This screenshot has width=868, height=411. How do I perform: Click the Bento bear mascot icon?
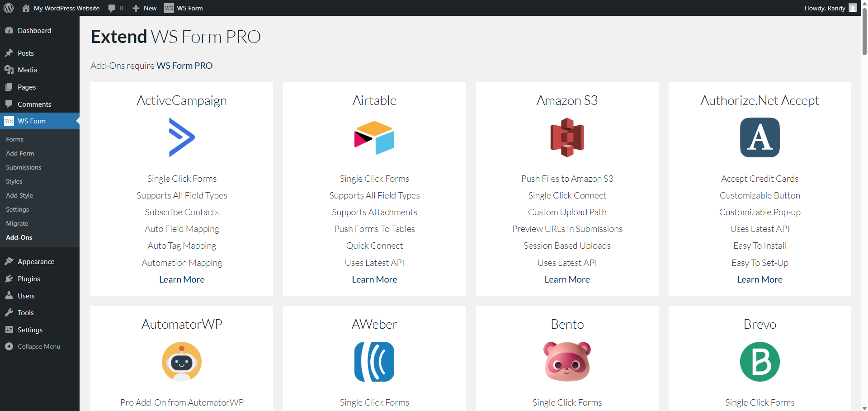567,361
